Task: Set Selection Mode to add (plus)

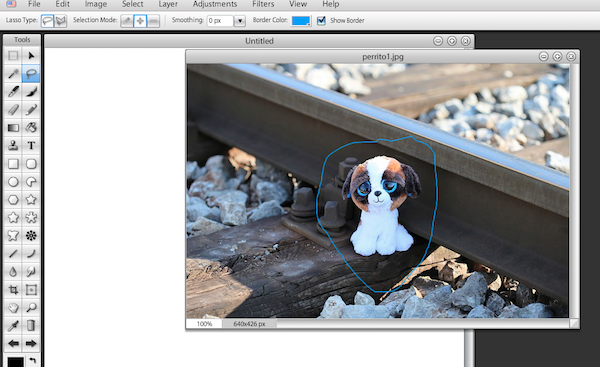Action: 140,21
